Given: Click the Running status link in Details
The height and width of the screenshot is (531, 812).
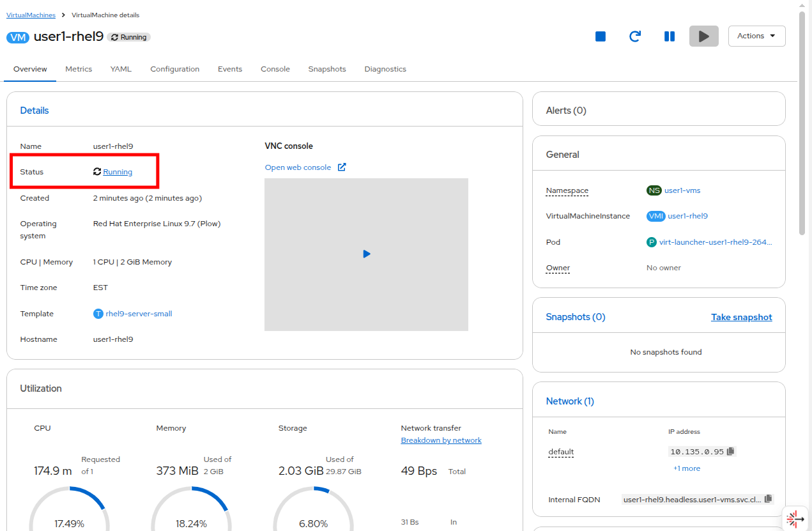Looking at the screenshot, I should pos(118,172).
